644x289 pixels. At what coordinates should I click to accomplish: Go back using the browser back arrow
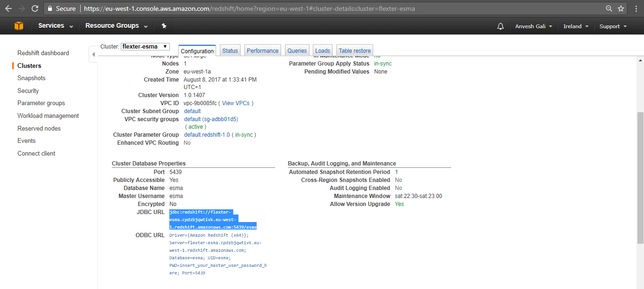(x=8, y=8)
